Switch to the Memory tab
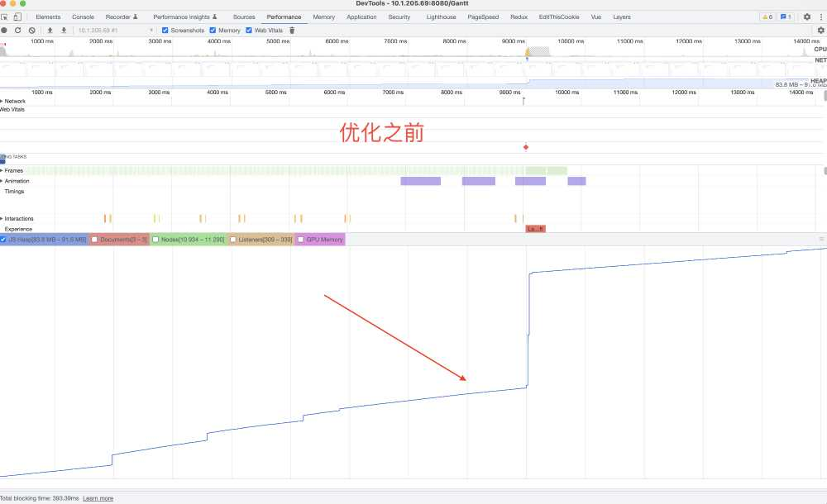 point(323,17)
